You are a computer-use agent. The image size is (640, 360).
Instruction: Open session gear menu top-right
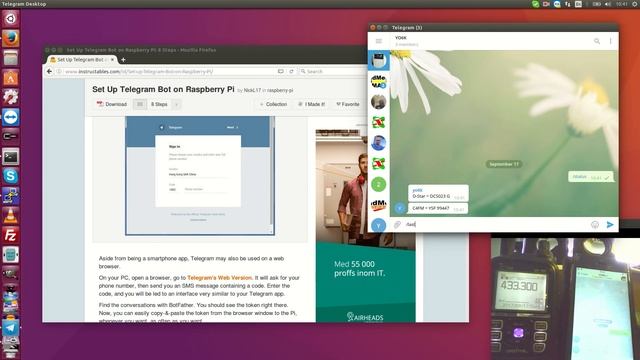pos(635,4)
